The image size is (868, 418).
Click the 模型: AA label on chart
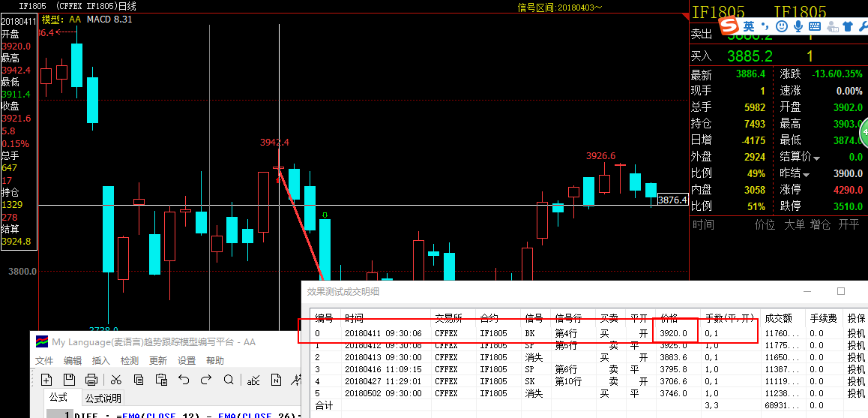pos(61,19)
